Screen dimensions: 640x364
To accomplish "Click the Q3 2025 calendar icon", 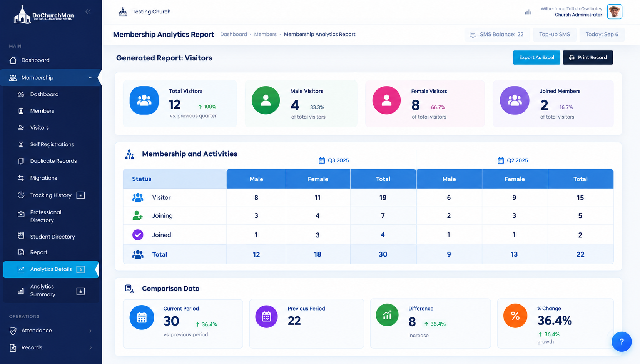I will pos(322,160).
